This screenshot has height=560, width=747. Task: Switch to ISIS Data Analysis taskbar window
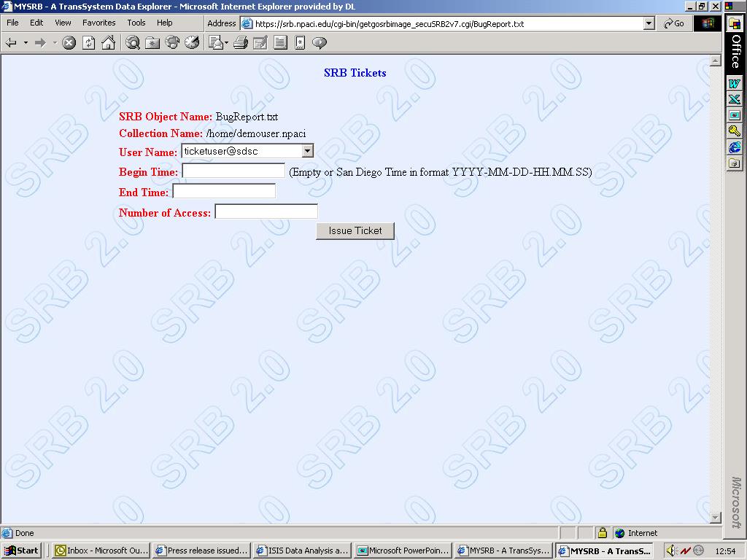coord(303,551)
